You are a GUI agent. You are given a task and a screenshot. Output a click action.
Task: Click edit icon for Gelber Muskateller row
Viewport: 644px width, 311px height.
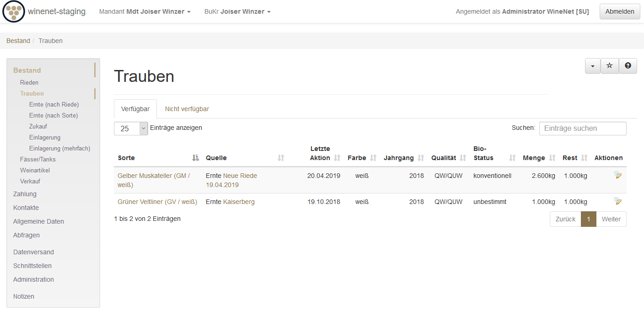tap(618, 175)
